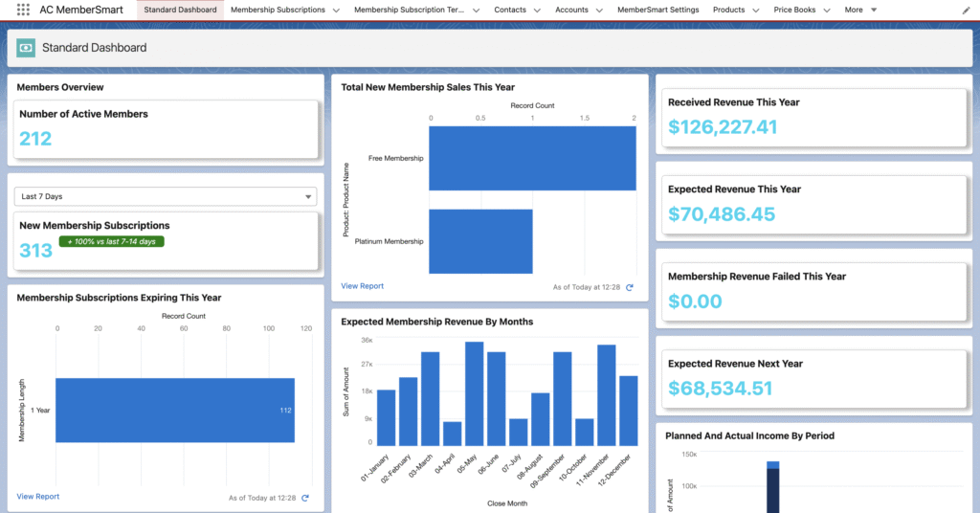Image resolution: width=980 pixels, height=513 pixels.
Task: Click the Close Month axis label
Action: [507, 503]
